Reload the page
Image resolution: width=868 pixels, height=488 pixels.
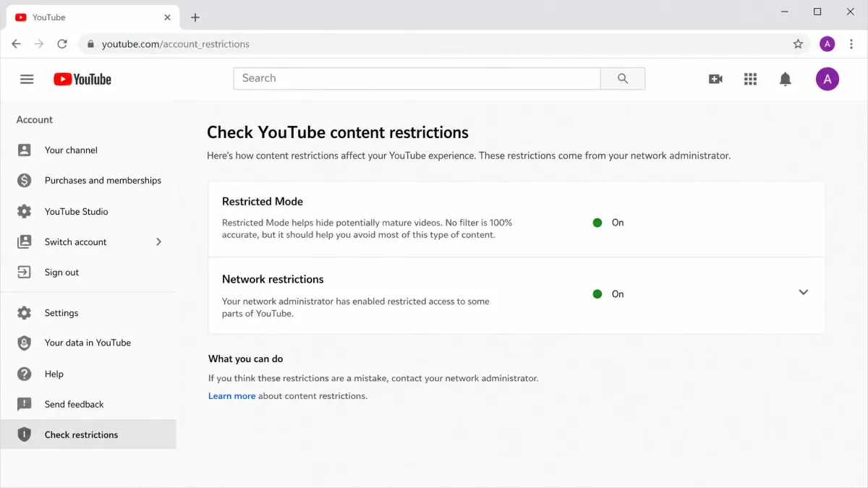pos(62,44)
